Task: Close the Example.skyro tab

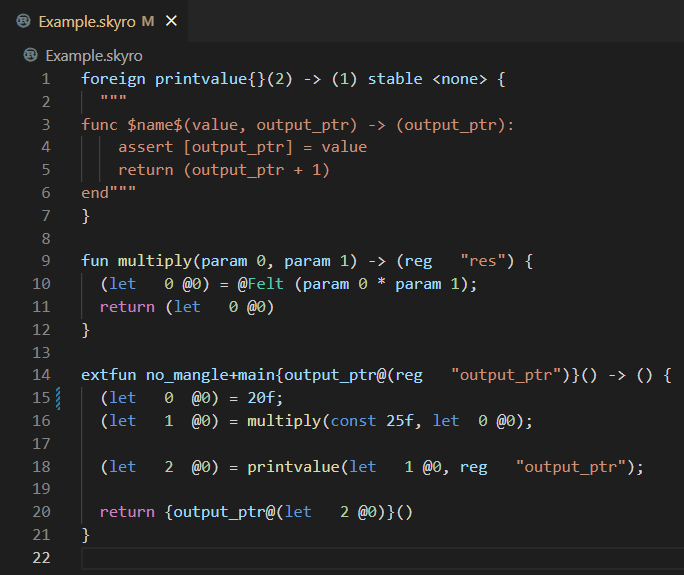Action: pos(171,21)
